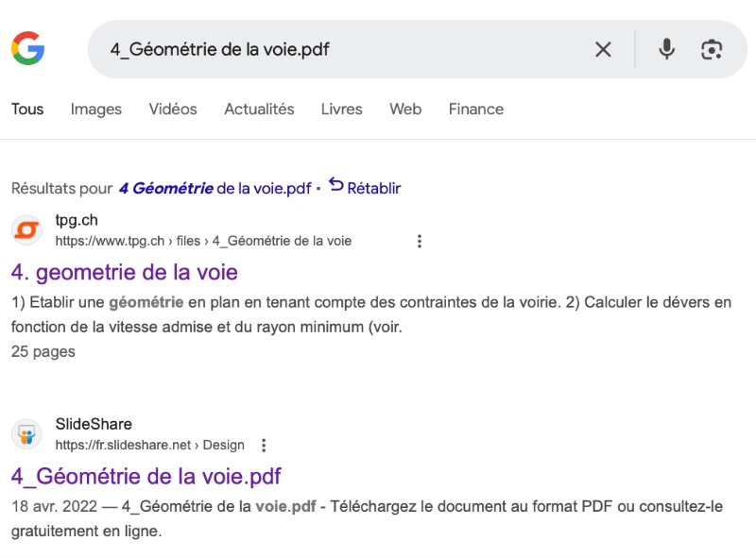The height and width of the screenshot is (558, 756).
Task: Switch to the Images tab
Action: (x=95, y=110)
